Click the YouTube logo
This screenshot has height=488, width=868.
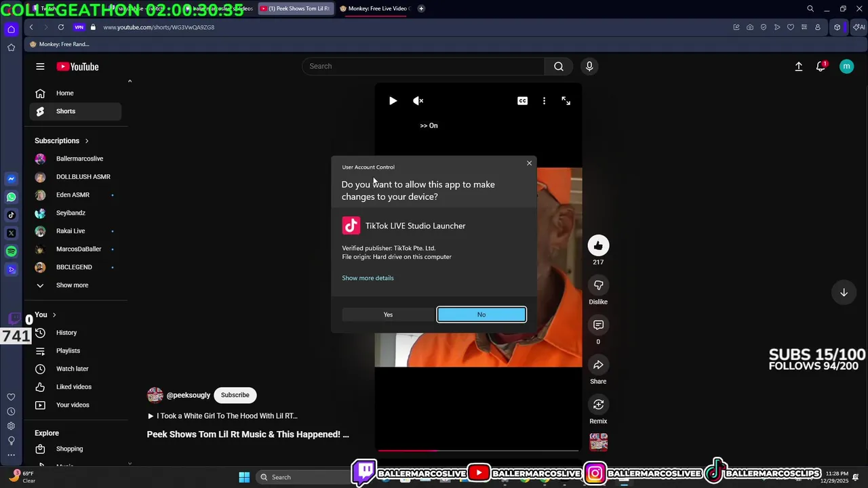click(x=77, y=66)
